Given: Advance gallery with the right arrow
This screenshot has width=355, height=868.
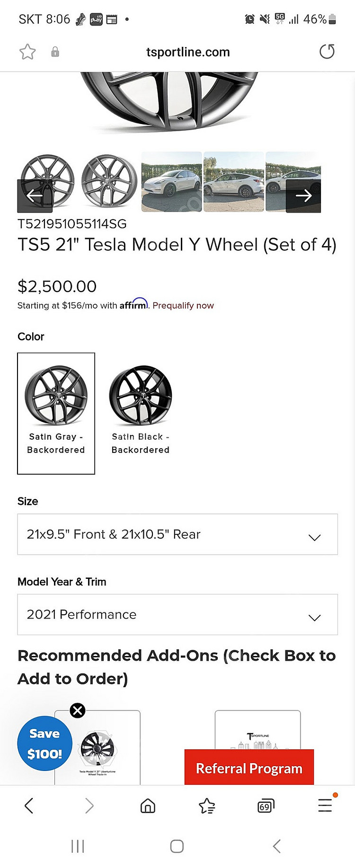Looking at the screenshot, I should 303,195.
